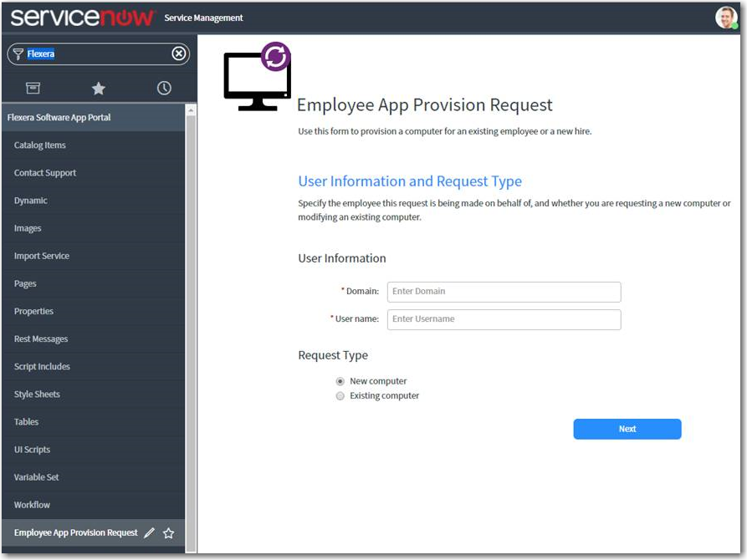
Task: Select Existing computer option
Action: (x=340, y=395)
